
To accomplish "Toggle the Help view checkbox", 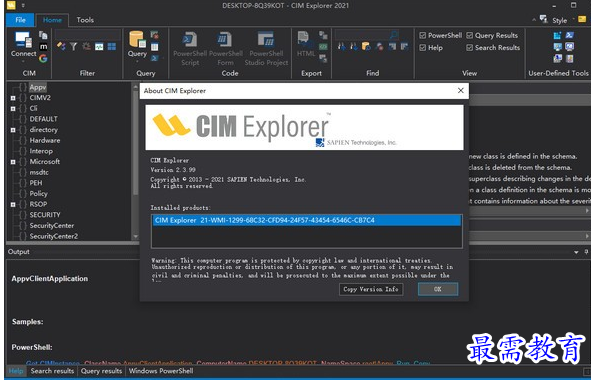I will [423, 48].
